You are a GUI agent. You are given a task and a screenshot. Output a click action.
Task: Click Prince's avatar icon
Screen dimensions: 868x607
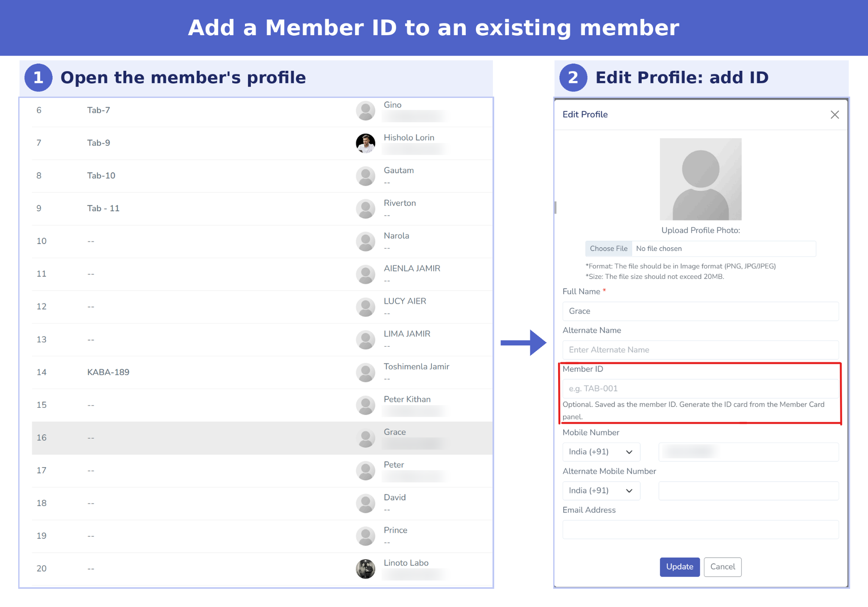click(365, 536)
